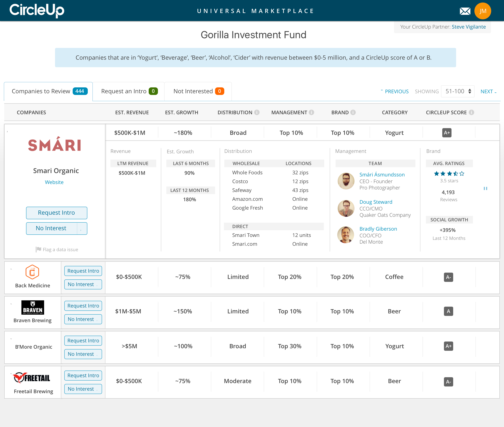Image resolution: width=504 pixels, height=427 pixels.
Task: Click Smári Ásmundsson's team photo
Action: pyautogui.click(x=346, y=181)
